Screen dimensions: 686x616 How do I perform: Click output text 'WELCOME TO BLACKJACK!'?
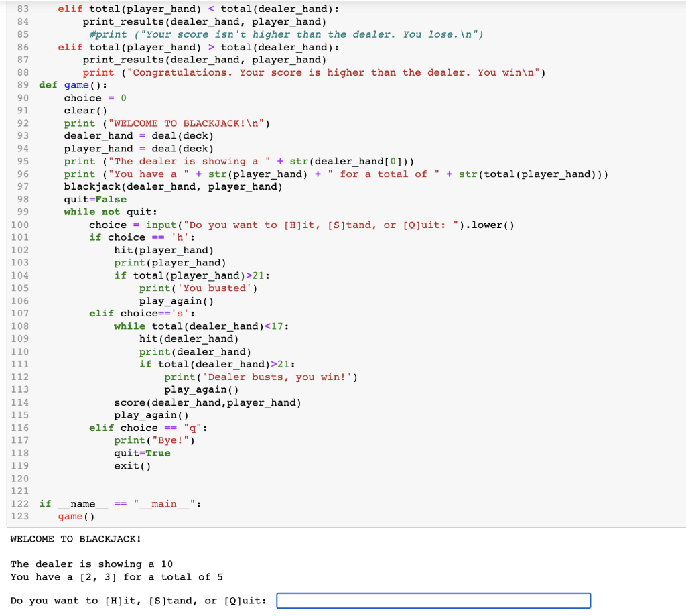[x=76, y=539]
